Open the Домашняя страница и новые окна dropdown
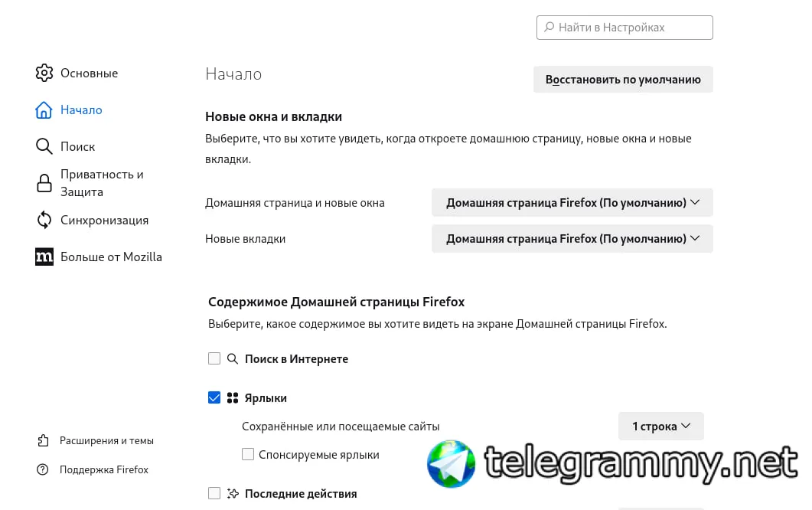812x510 pixels. (x=572, y=203)
